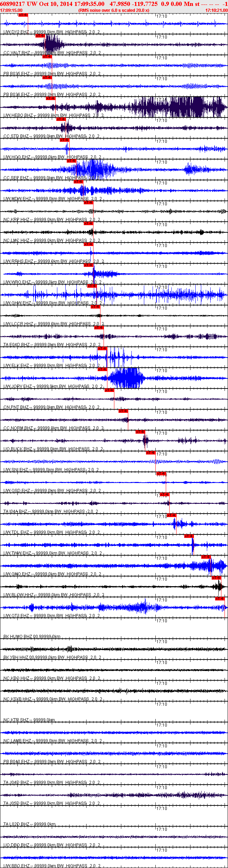This screenshot has height=868, width=228.
Task: Select the pick flag on NC.KRP HHZ trace
Action: pos(89,203)
